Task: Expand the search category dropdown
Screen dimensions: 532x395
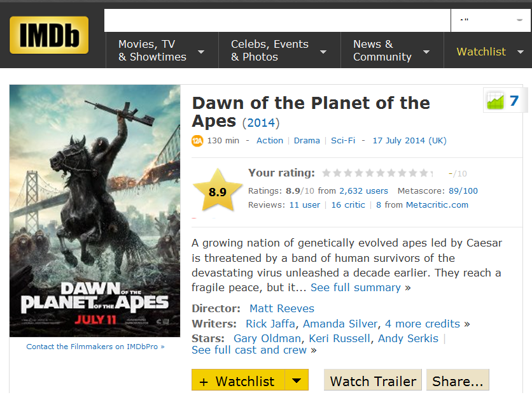Action: click(x=491, y=20)
